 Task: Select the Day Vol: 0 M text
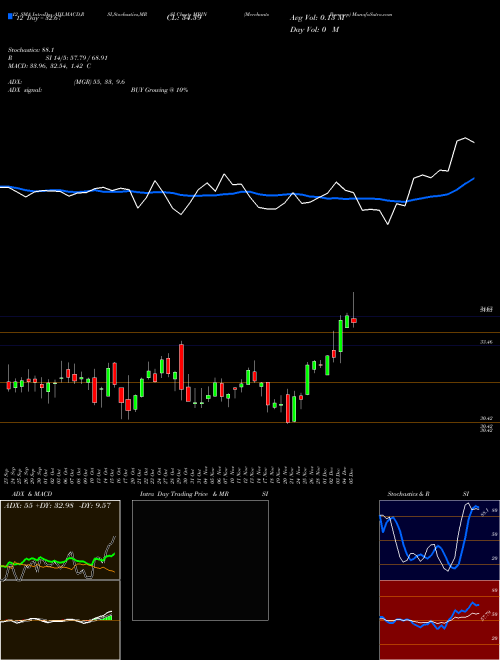pos(314,30)
